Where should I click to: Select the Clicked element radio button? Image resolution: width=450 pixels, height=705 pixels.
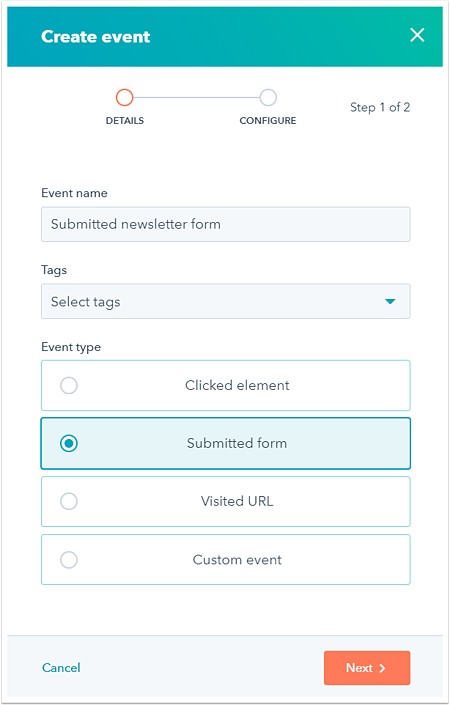tap(69, 385)
